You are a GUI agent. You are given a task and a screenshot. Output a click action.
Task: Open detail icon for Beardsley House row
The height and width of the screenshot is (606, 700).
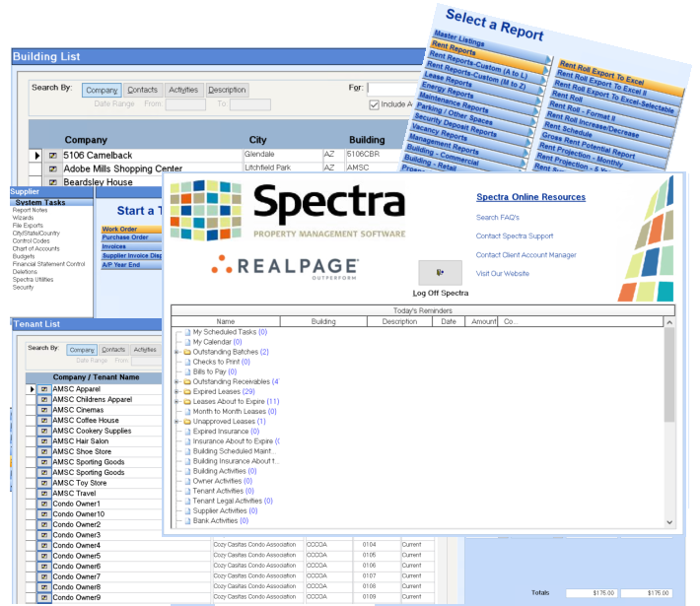click(53, 182)
